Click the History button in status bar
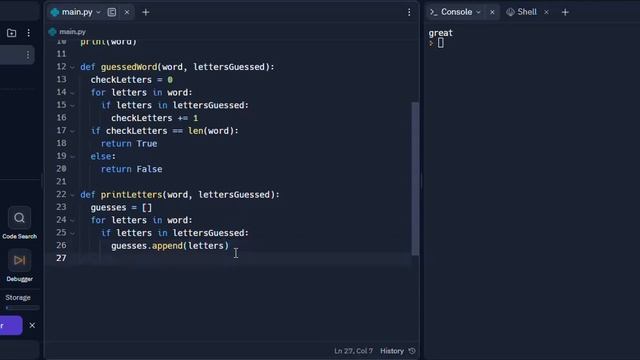 pos(398,351)
